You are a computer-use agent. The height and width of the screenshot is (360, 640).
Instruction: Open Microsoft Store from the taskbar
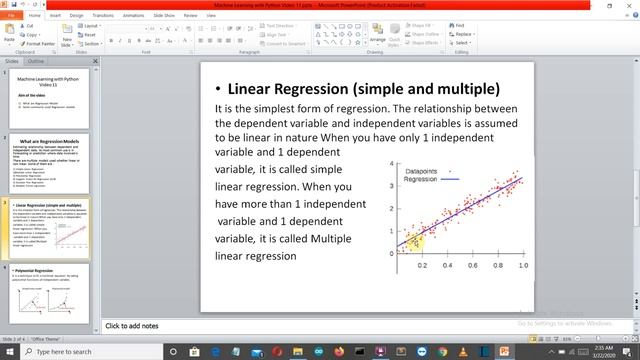coord(194,351)
